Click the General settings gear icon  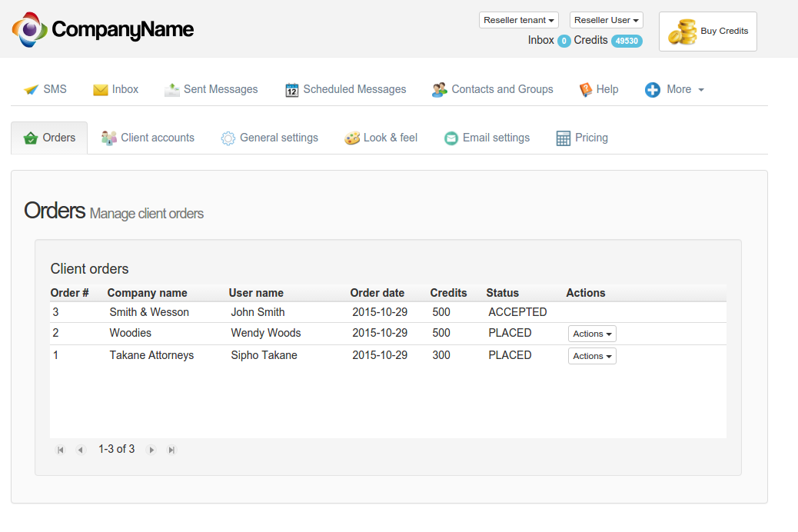pyautogui.click(x=228, y=138)
